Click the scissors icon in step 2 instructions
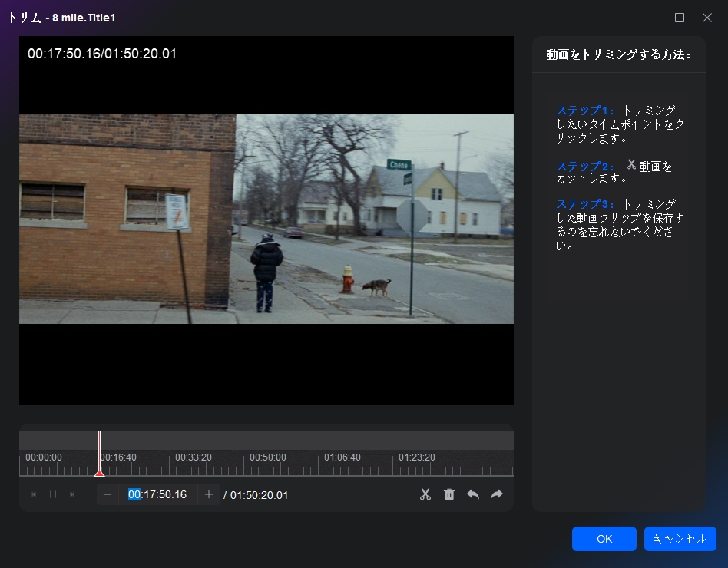 click(x=631, y=164)
